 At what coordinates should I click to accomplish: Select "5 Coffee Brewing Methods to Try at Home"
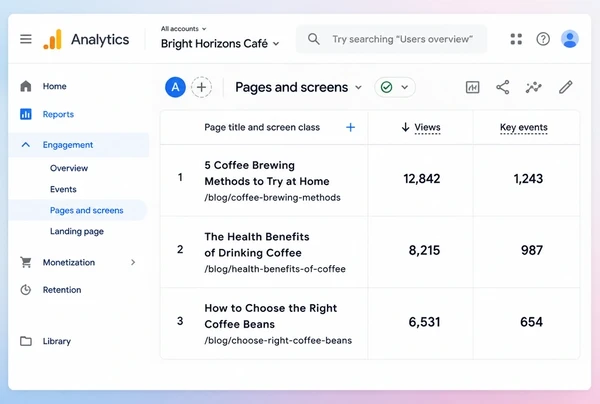pyautogui.click(x=267, y=173)
